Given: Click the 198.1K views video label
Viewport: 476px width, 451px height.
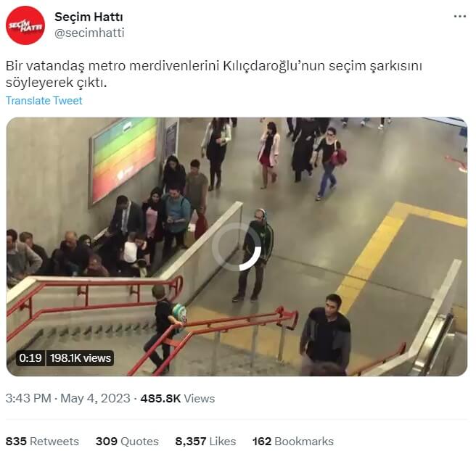Looking at the screenshot, I should pos(81,358).
